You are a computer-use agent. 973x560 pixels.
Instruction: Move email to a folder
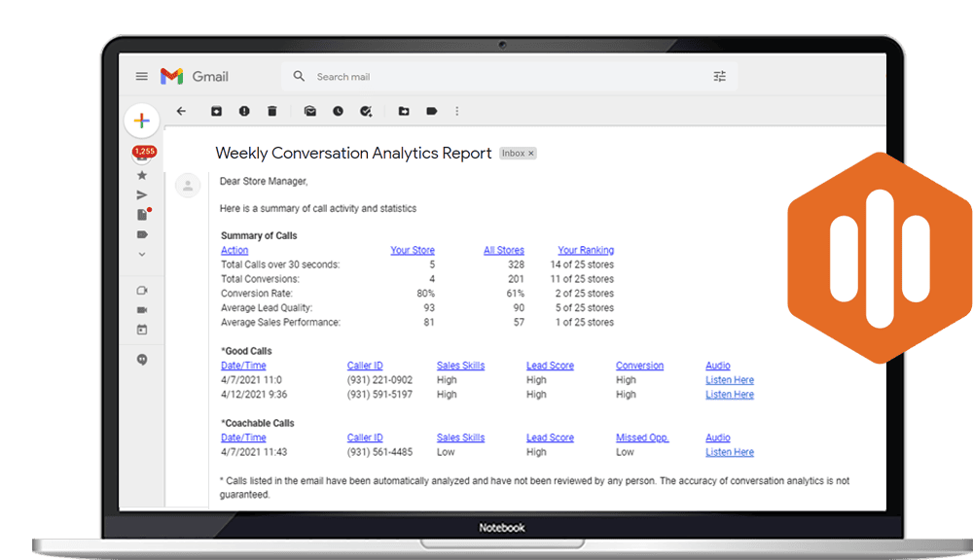pyautogui.click(x=404, y=111)
